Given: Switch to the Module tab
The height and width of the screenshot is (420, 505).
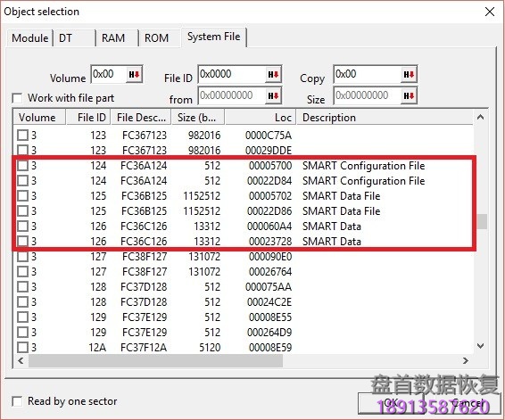Looking at the screenshot, I should pos(30,38).
